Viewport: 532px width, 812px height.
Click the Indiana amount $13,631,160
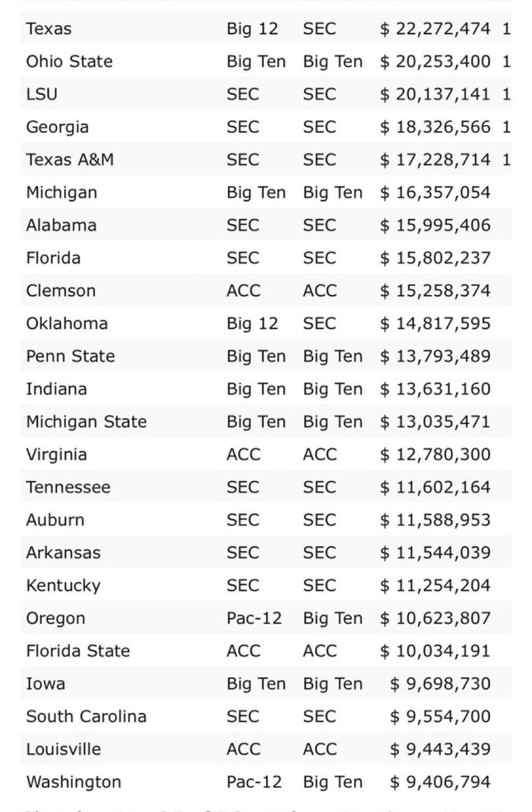(x=435, y=389)
